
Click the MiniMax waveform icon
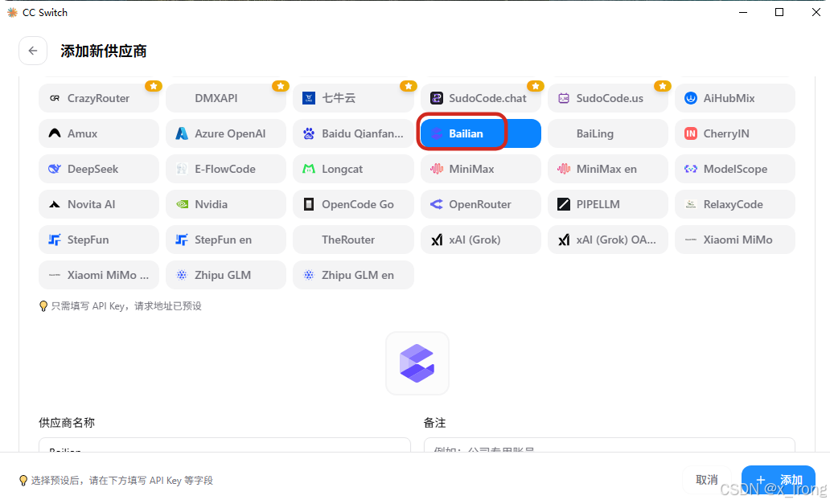click(436, 169)
